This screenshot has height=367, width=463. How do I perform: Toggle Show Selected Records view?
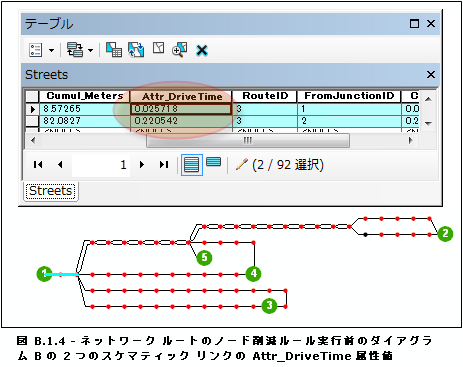(214, 162)
